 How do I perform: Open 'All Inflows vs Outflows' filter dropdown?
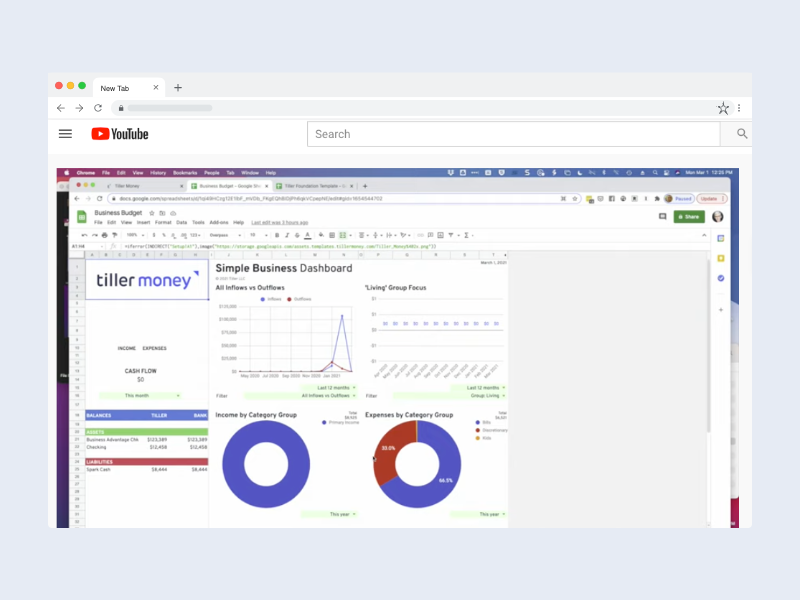coord(301,395)
